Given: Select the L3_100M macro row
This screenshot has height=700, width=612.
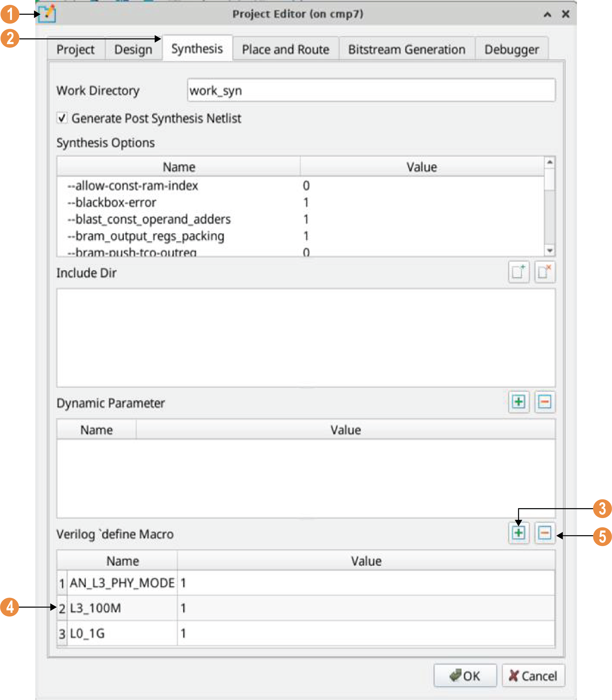Looking at the screenshot, I should [96, 608].
